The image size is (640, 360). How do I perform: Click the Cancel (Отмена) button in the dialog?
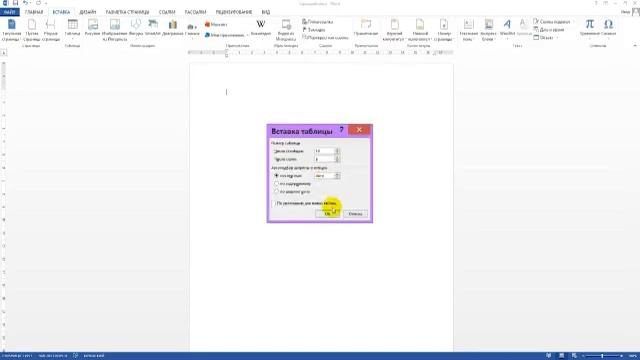tap(355, 213)
